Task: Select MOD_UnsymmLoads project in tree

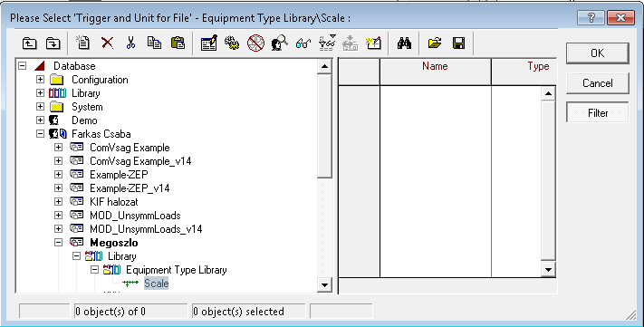Action: 135,216
